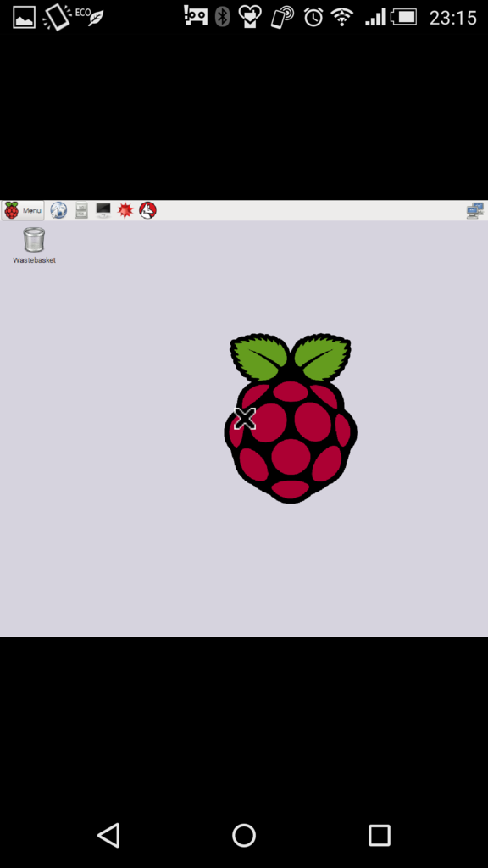The image size is (488, 868).
Task: Tap the Android back button
Action: 108,835
